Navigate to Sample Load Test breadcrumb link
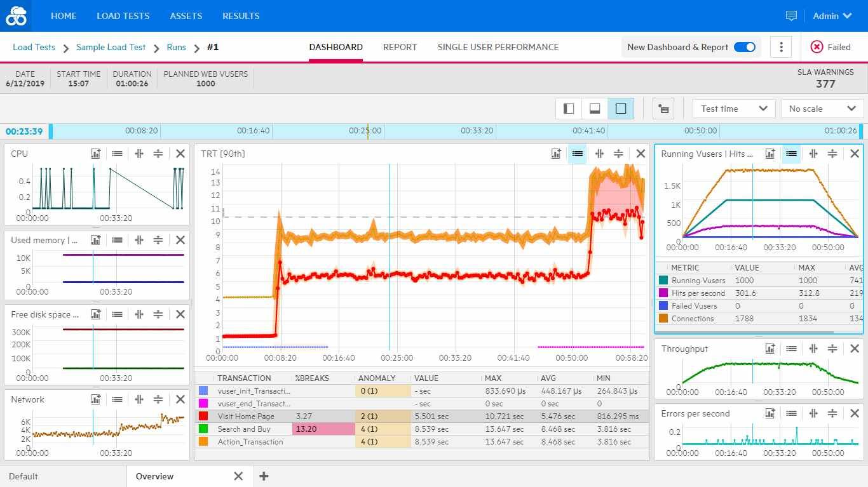The width and height of the screenshot is (868, 487). 111,47
